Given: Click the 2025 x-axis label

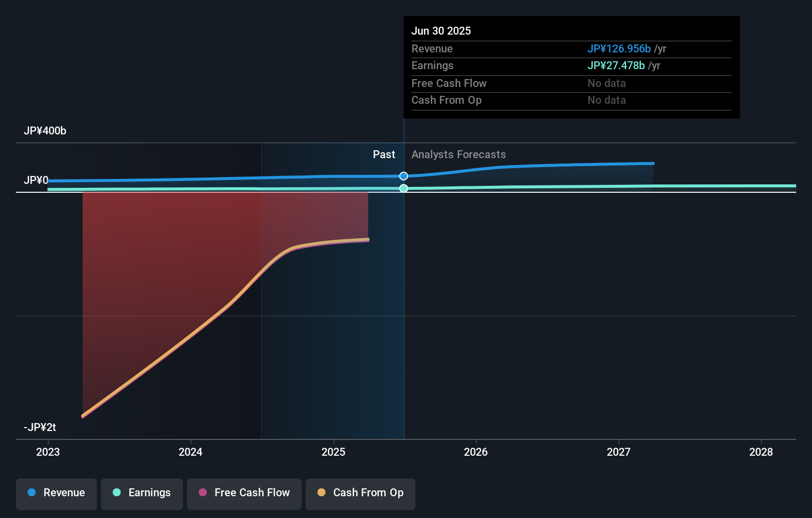Looking at the screenshot, I should (333, 452).
